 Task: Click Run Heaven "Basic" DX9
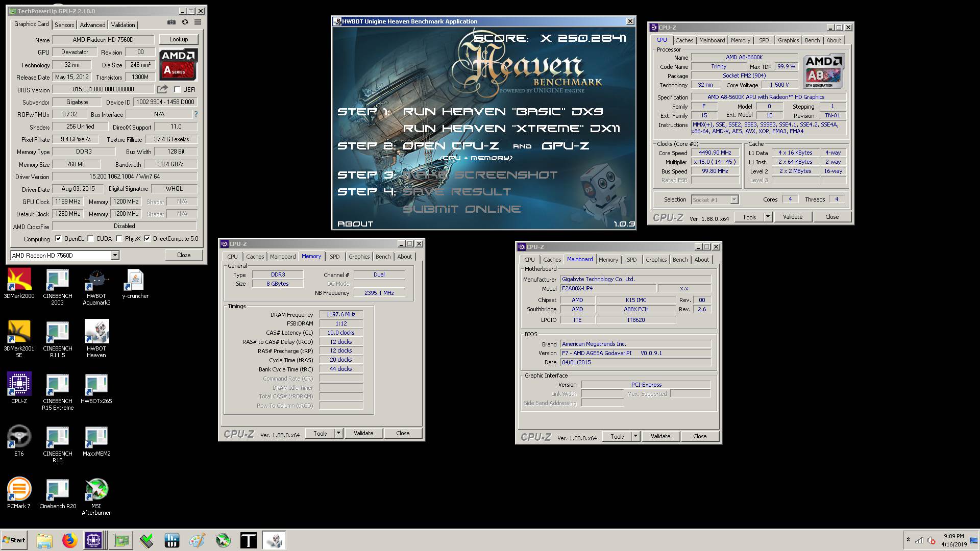503,112
